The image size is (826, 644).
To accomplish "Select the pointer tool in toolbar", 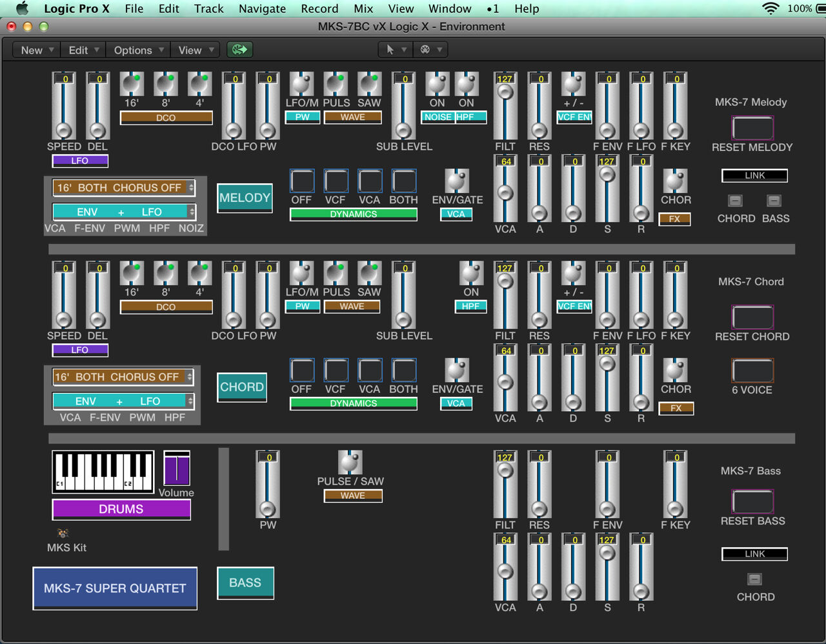I will [390, 50].
